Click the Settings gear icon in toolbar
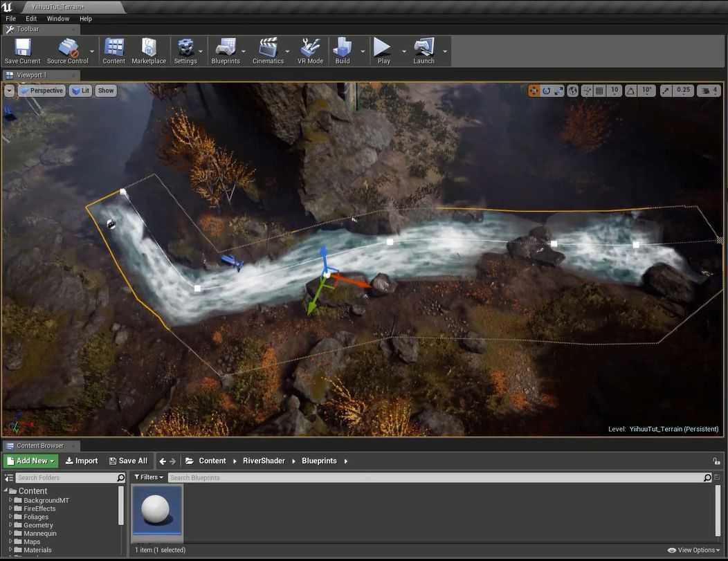728x561 pixels. pyautogui.click(x=185, y=51)
